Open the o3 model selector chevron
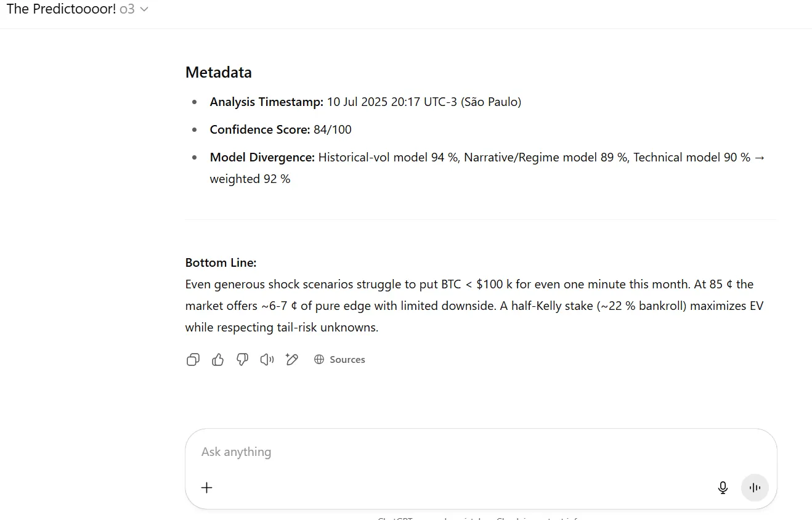This screenshot has width=812, height=520. (x=145, y=10)
